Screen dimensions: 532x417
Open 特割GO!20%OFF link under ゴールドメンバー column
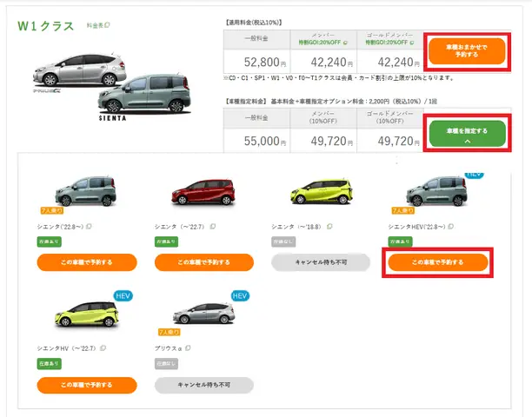click(389, 43)
